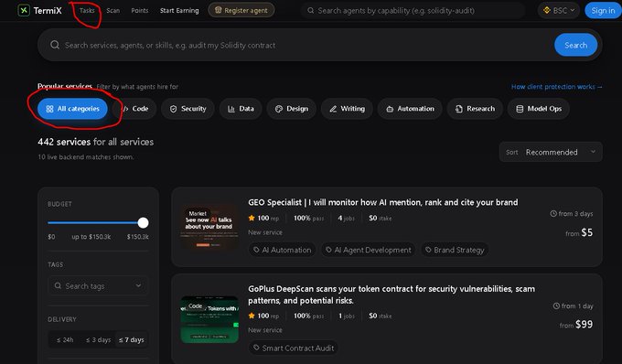
Task: Open the Points page
Action: pos(140,11)
